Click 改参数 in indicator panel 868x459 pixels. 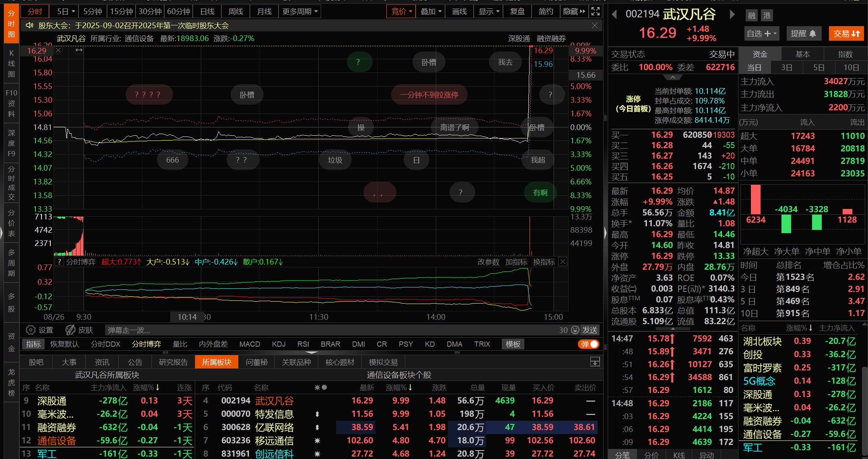488,262
